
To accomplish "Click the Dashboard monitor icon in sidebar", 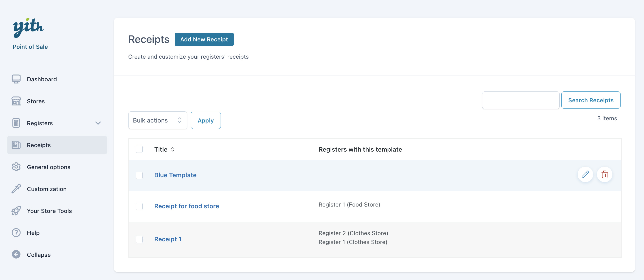I will point(16,79).
